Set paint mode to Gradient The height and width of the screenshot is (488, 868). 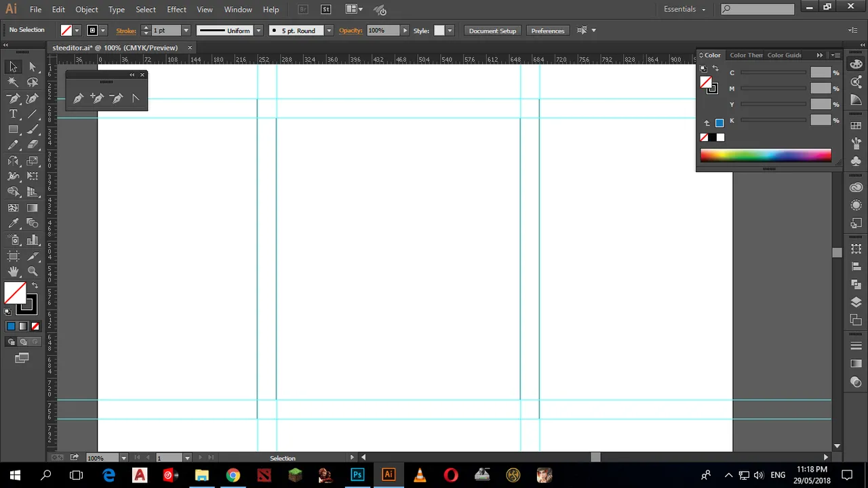(23, 326)
